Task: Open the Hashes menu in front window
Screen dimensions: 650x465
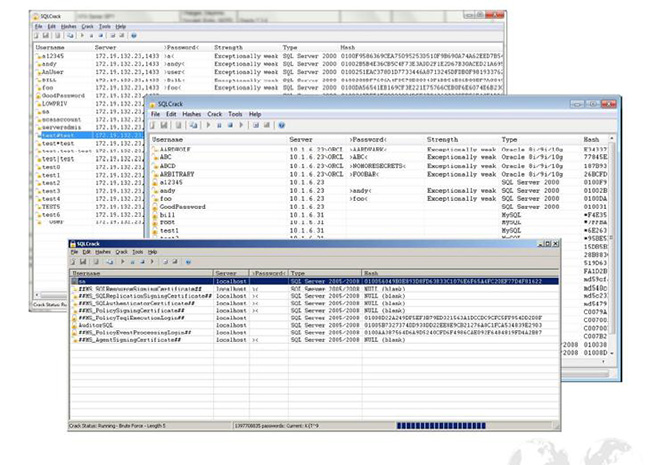Action: (103, 252)
